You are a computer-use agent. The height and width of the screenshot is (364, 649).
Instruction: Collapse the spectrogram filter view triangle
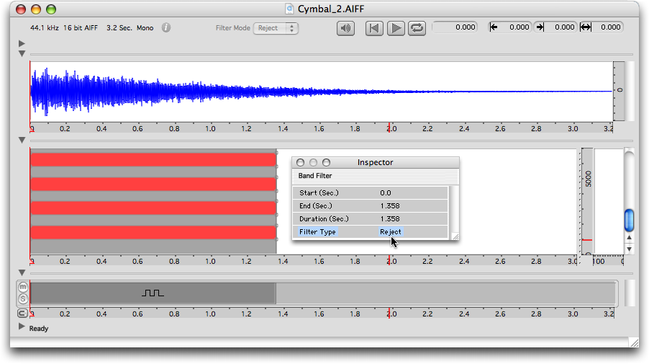point(22,140)
